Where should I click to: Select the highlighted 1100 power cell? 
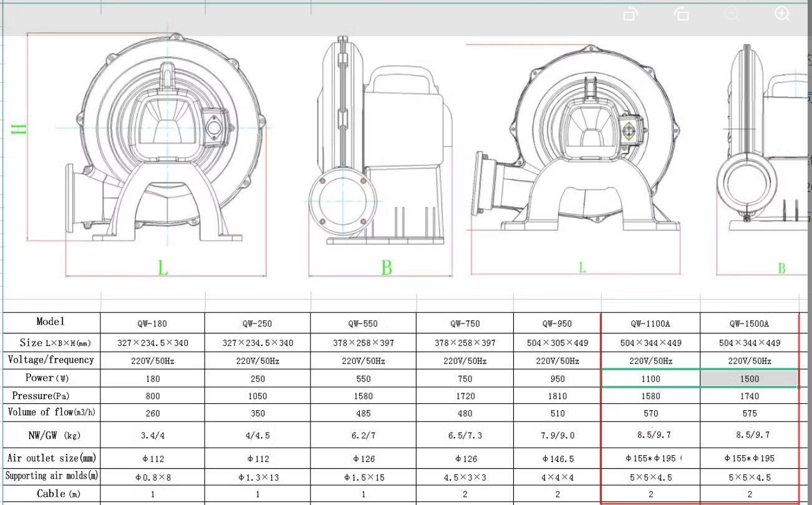tap(650, 378)
